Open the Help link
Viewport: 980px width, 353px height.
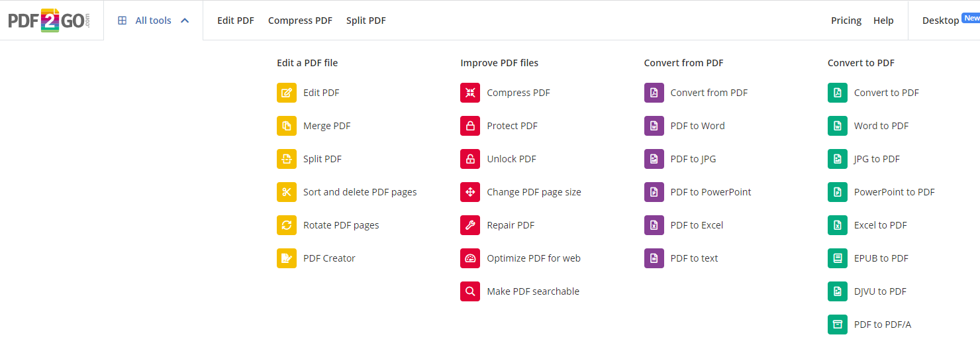tap(883, 21)
